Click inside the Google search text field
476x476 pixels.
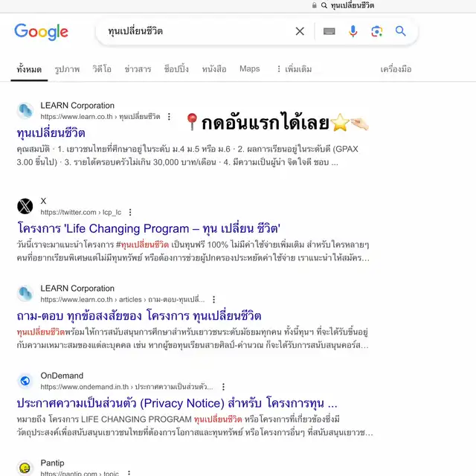[194, 31]
